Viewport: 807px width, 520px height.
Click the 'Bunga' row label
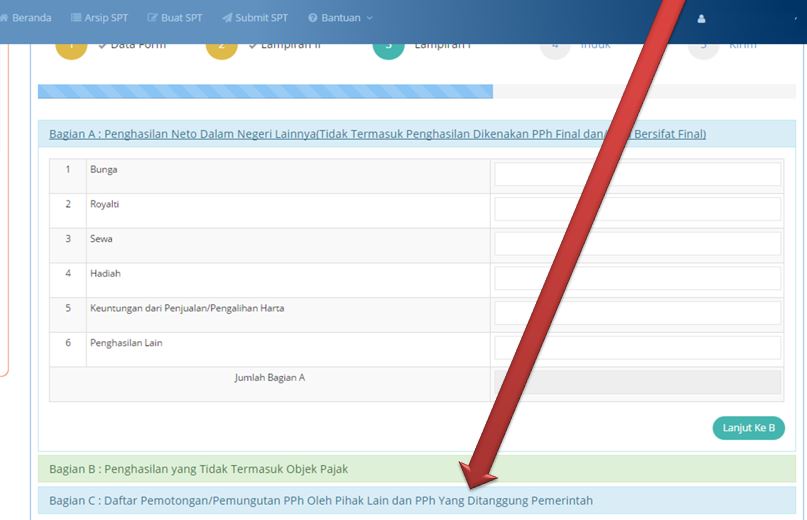click(x=103, y=169)
